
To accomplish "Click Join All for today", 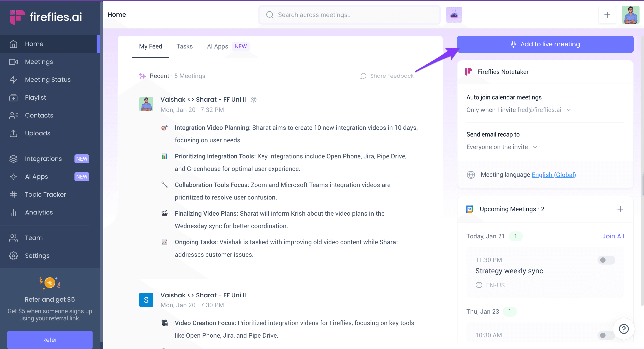I will 613,236.
